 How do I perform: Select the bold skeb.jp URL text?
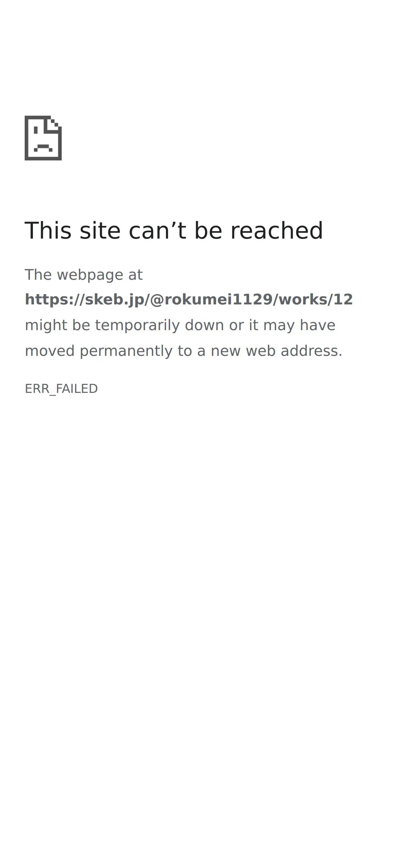tap(189, 300)
